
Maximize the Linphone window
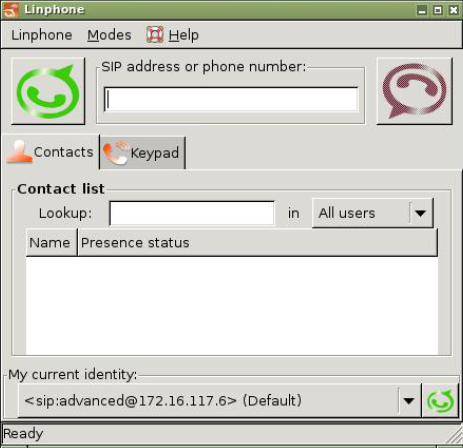pyautogui.click(x=438, y=10)
